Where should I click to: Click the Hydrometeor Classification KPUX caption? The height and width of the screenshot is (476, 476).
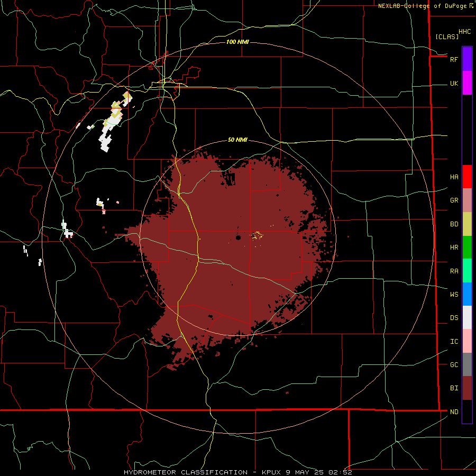point(237,472)
